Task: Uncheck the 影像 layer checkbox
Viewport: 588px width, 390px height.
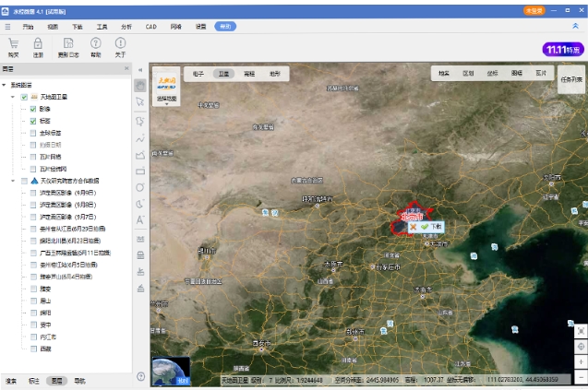Action: [33, 109]
